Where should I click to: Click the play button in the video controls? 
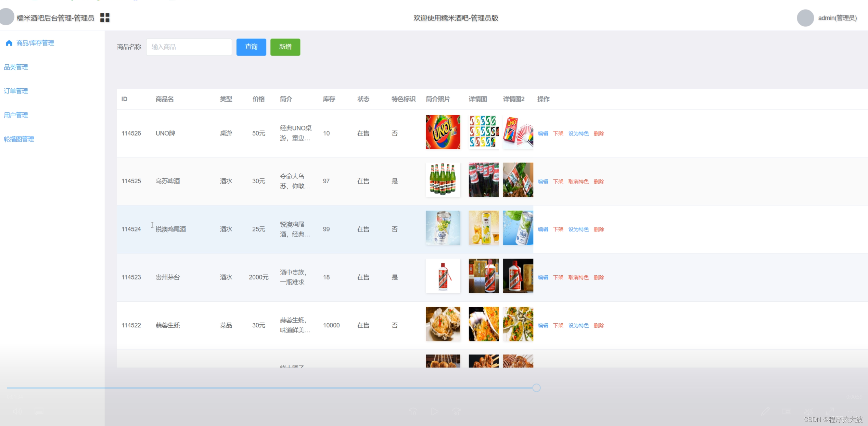(x=435, y=411)
